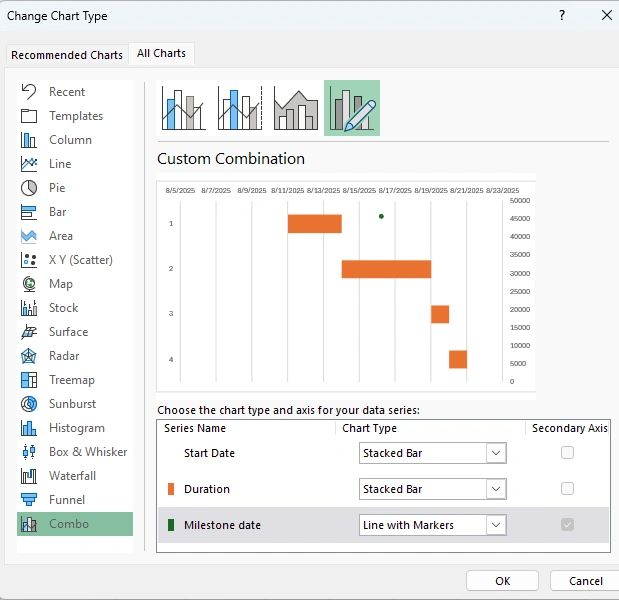Toggle Secondary Axis for Milestone date
This screenshot has width=619, height=600.
point(567,525)
